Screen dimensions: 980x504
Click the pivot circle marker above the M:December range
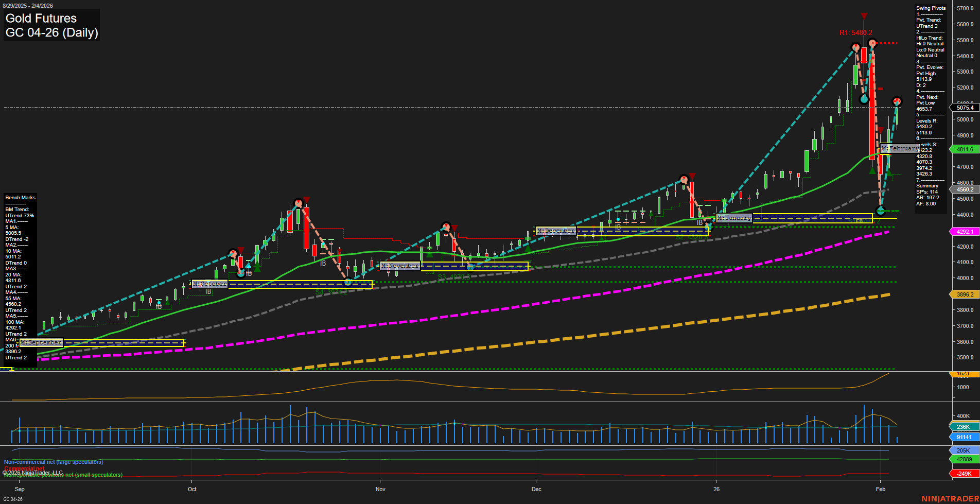click(684, 180)
